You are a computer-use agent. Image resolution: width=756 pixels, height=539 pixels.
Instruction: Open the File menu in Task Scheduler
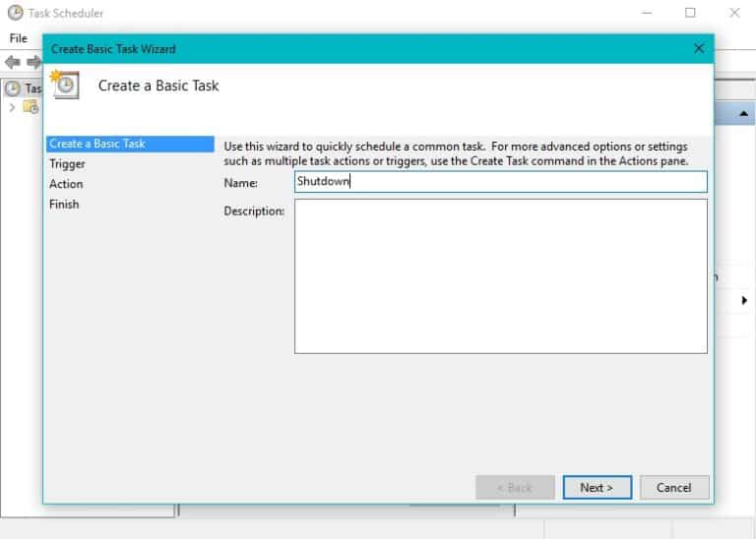19,38
